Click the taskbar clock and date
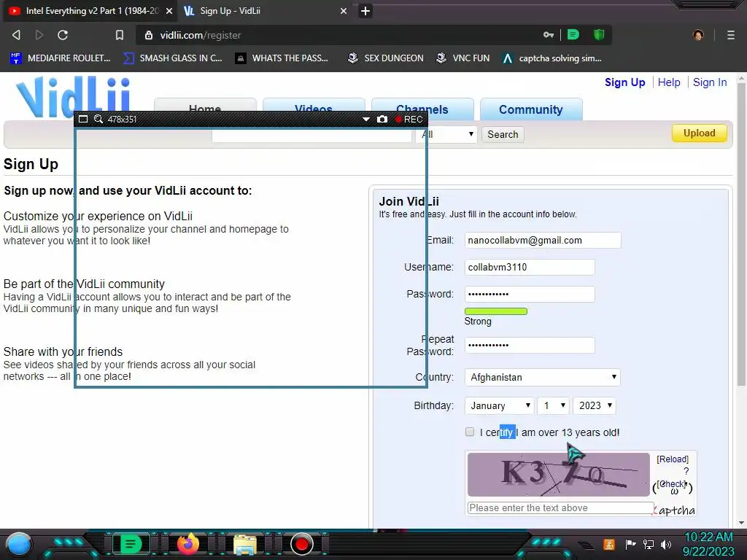The image size is (747, 560). pos(708,544)
